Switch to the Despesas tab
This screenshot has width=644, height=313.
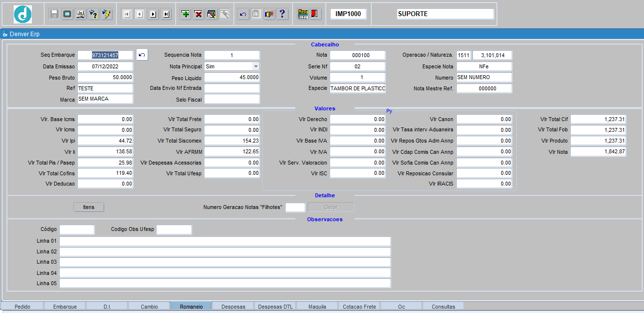pos(233,307)
